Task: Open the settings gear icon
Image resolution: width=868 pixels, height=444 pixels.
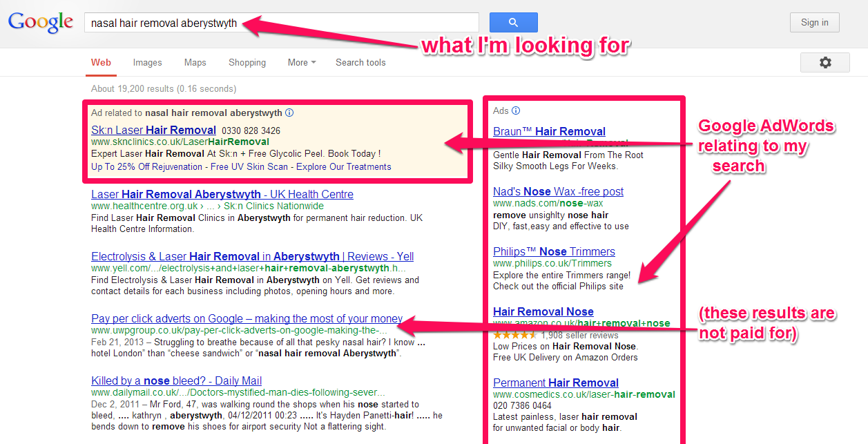Action: coord(824,63)
